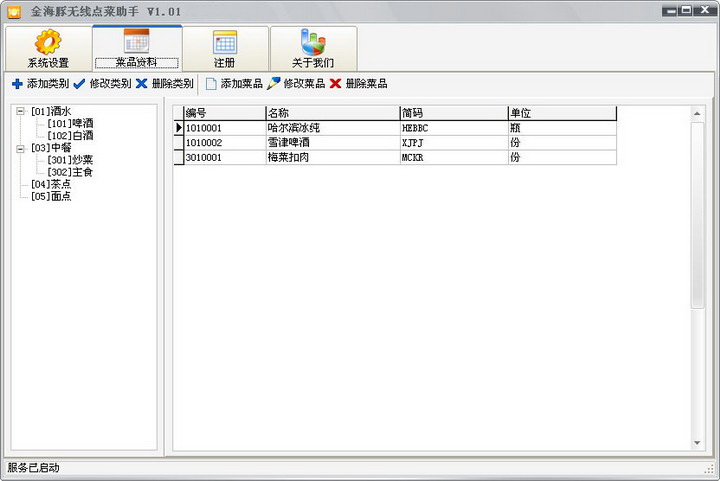Select the [01]酒水 category
720x481 pixels.
(51, 111)
